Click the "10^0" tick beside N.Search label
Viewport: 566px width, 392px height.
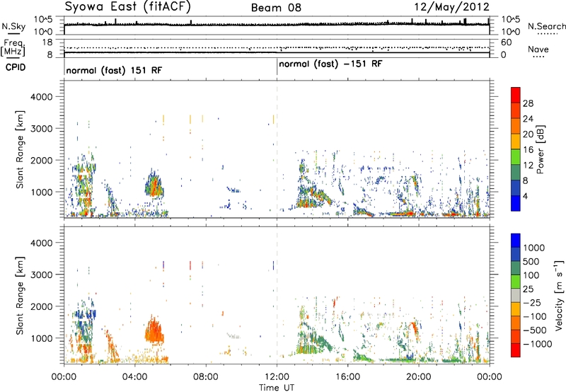point(511,32)
